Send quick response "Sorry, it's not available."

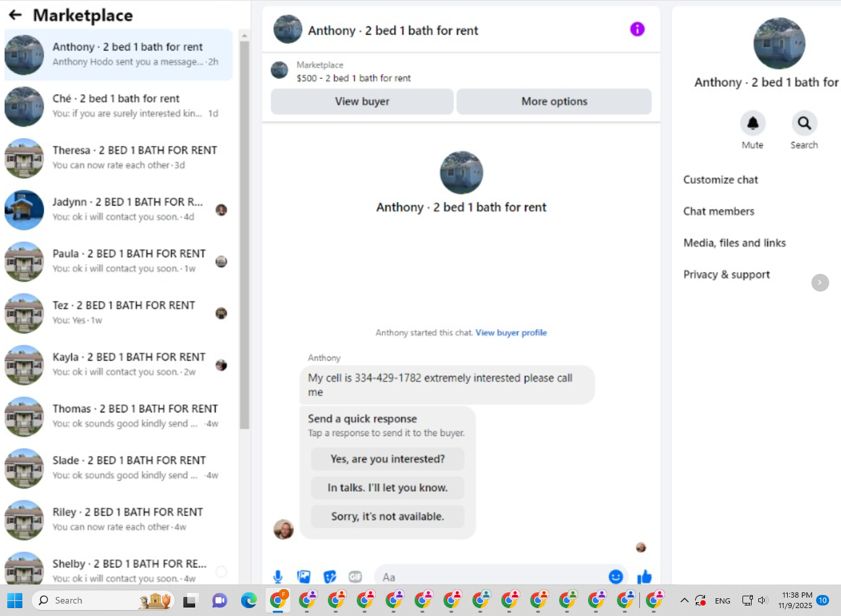(x=388, y=517)
